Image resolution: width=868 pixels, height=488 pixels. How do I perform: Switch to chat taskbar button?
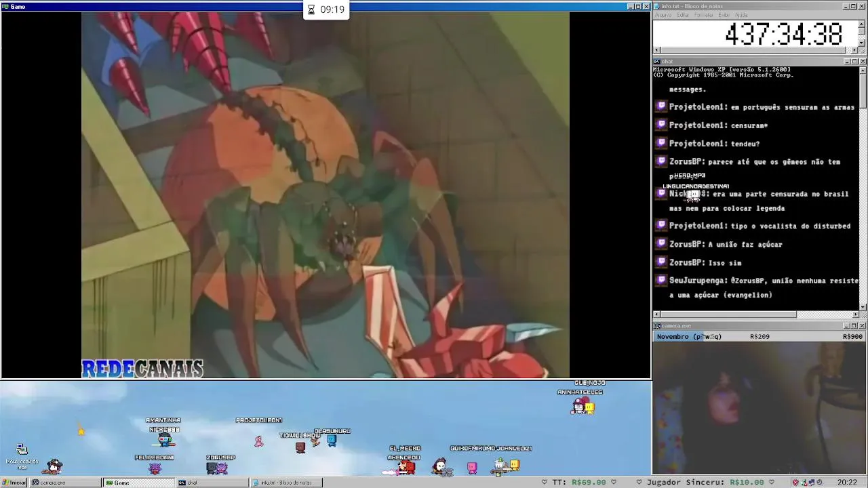coord(212,483)
